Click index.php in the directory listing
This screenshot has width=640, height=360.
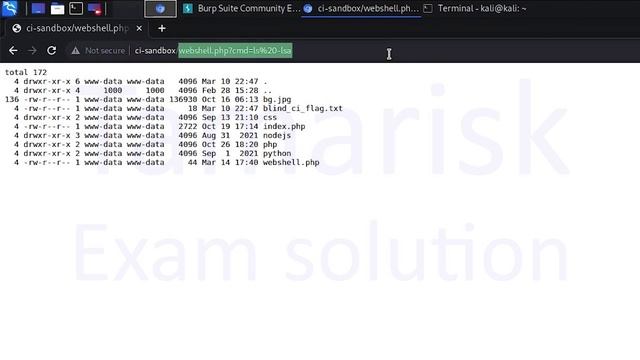pos(284,126)
